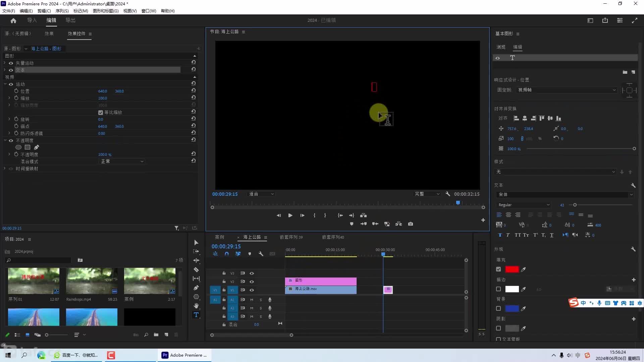Select the Slip tool
This screenshot has height=362, width=644.
[x=196, y=279]
